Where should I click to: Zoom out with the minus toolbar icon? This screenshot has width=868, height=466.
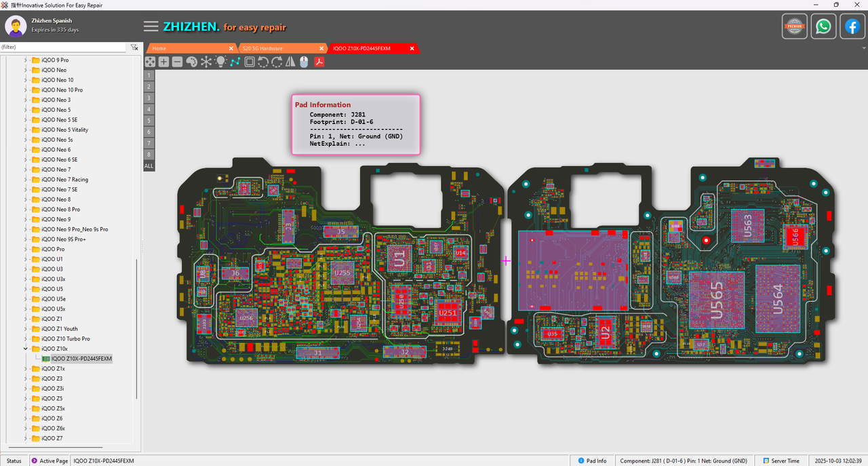pyautogui.click(x=177, y=62)
